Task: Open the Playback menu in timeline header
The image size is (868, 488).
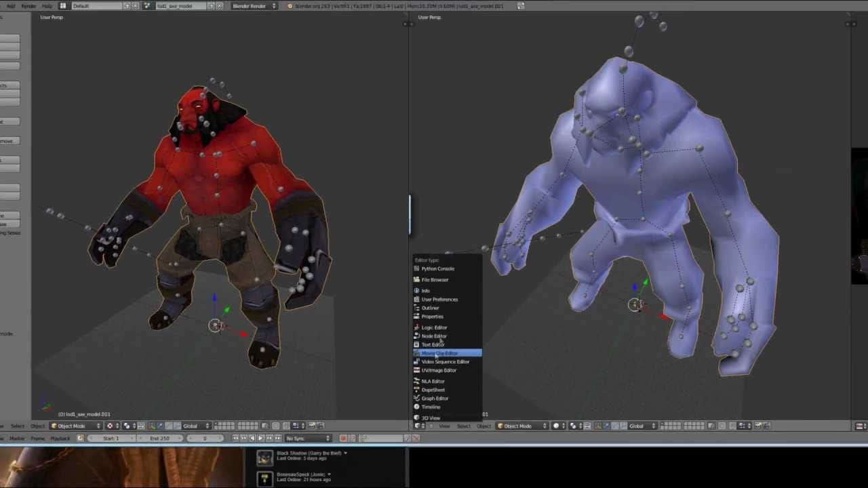Action: (x=60, y=439)
